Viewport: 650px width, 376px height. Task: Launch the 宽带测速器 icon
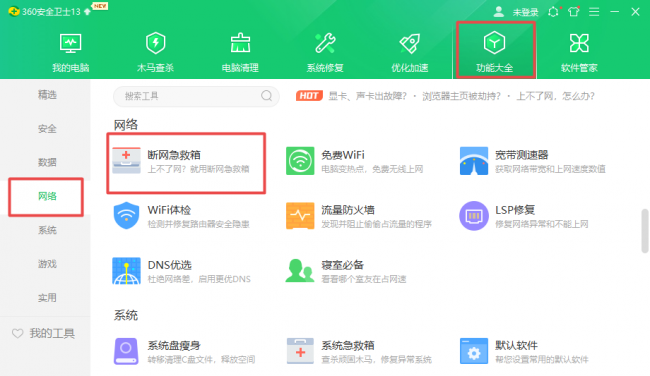tap(474, 161)
